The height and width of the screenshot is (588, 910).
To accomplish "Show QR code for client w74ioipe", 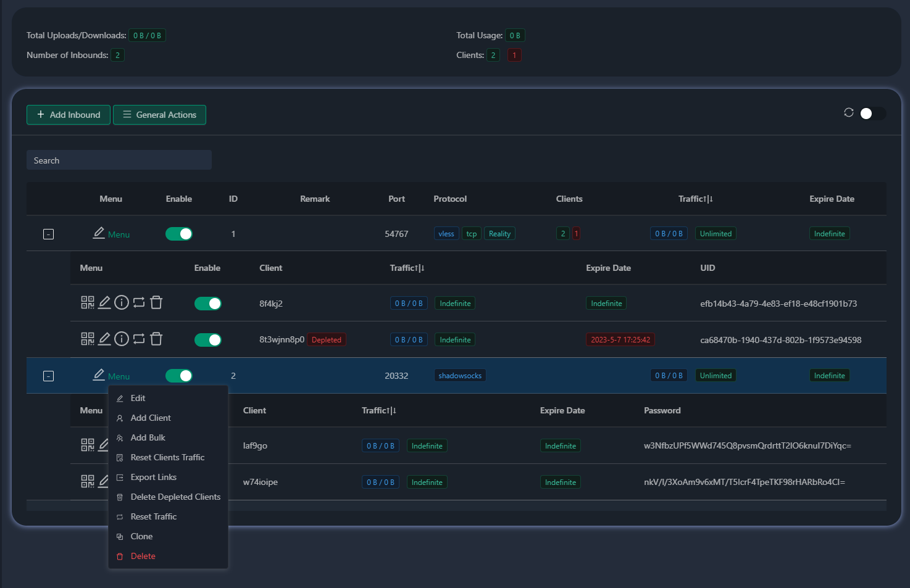I will pos(87,481).
